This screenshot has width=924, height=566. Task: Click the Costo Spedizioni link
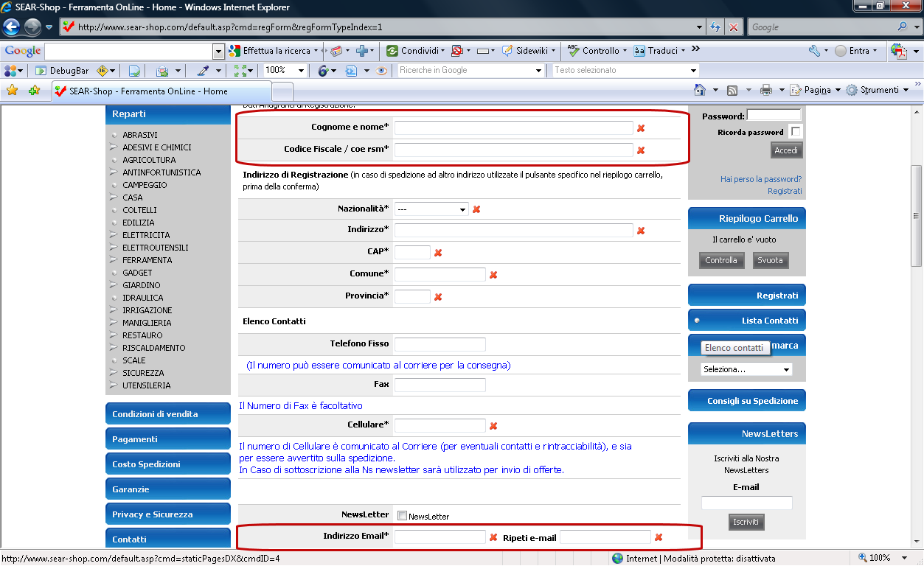(168, 464)
